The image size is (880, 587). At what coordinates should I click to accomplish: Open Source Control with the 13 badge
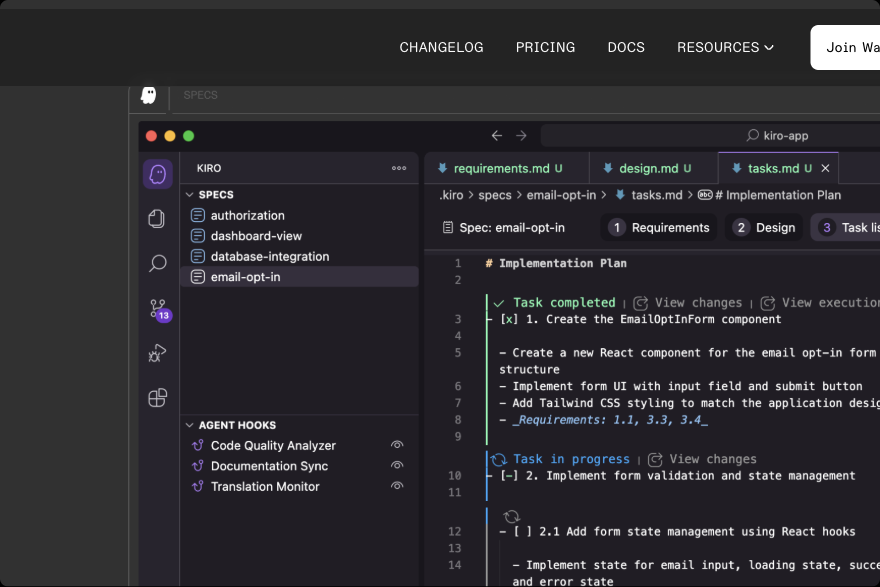[159, 309]
